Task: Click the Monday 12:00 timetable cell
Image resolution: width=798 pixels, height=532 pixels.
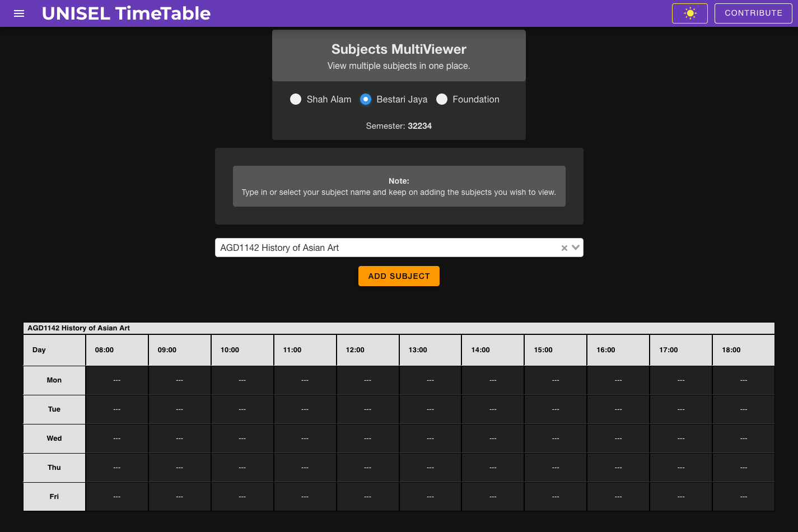Action: tap(368, 380)
